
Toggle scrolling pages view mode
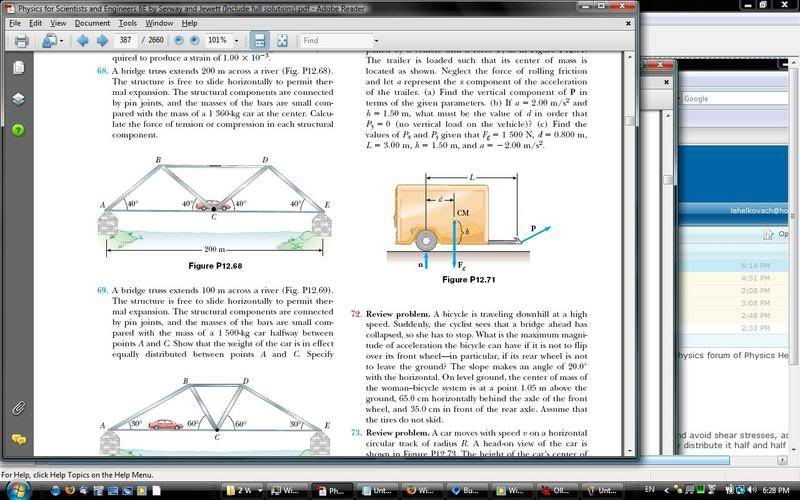260,41
